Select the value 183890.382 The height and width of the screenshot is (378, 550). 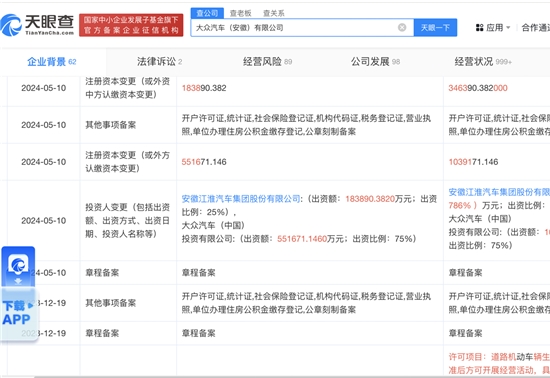click(204, 88)
